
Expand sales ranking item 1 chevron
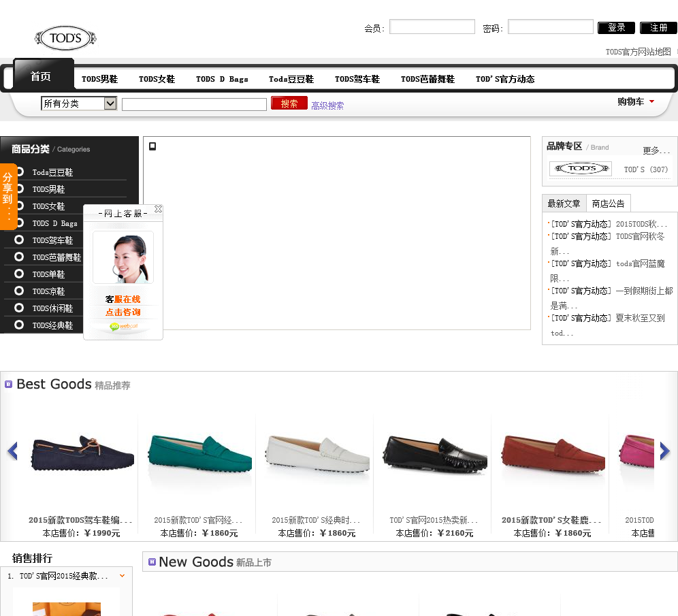[x=123, y=576]
